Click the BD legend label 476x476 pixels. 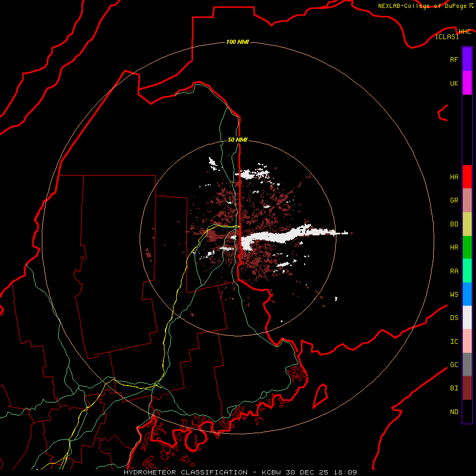(454, 224)
